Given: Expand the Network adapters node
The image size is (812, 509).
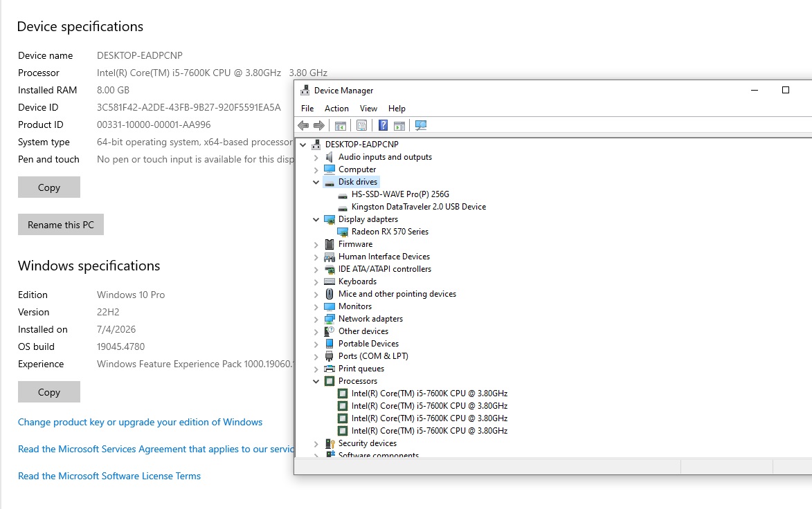Looking at the screenshot, I should coord(316,319).
